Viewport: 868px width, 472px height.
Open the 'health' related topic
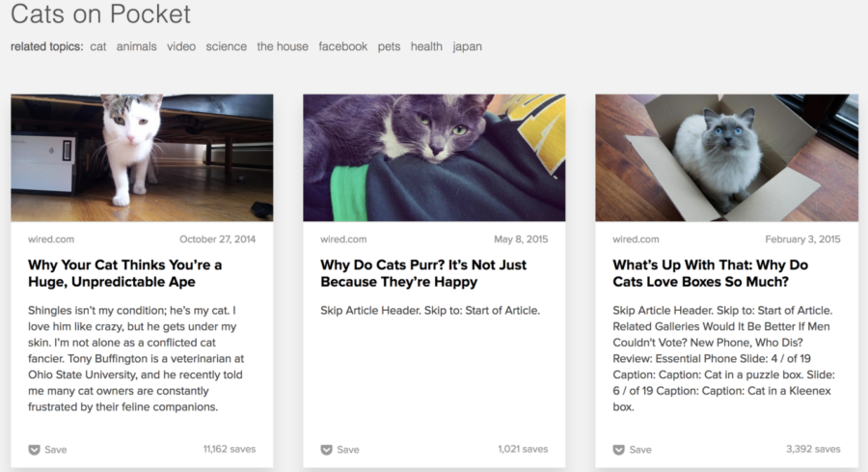tap(426, 46)
